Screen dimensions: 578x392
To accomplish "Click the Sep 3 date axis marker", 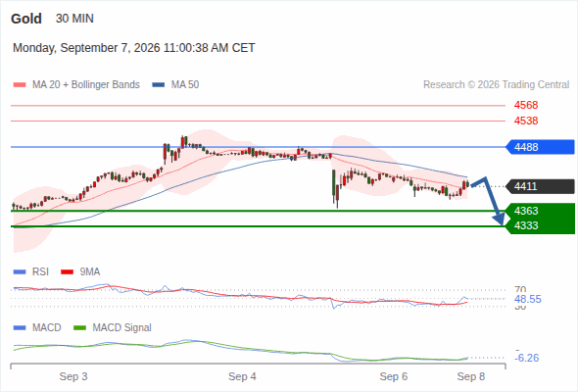I will (73, 376).
